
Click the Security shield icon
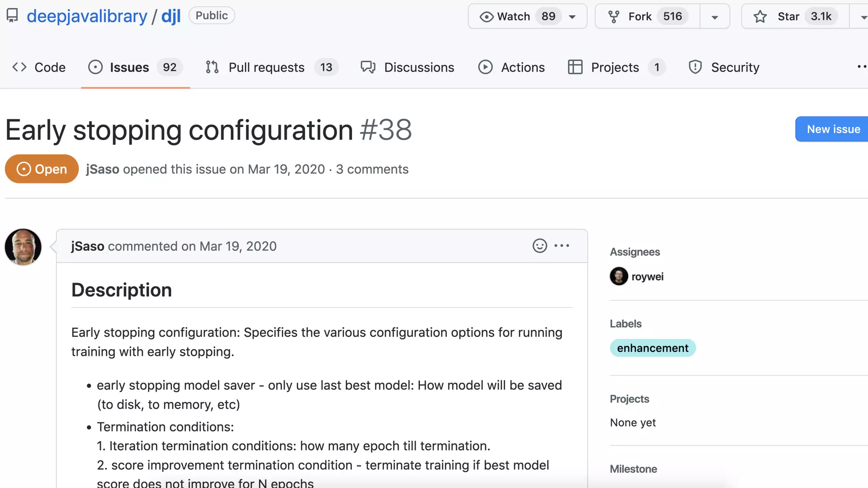[696, 67]
